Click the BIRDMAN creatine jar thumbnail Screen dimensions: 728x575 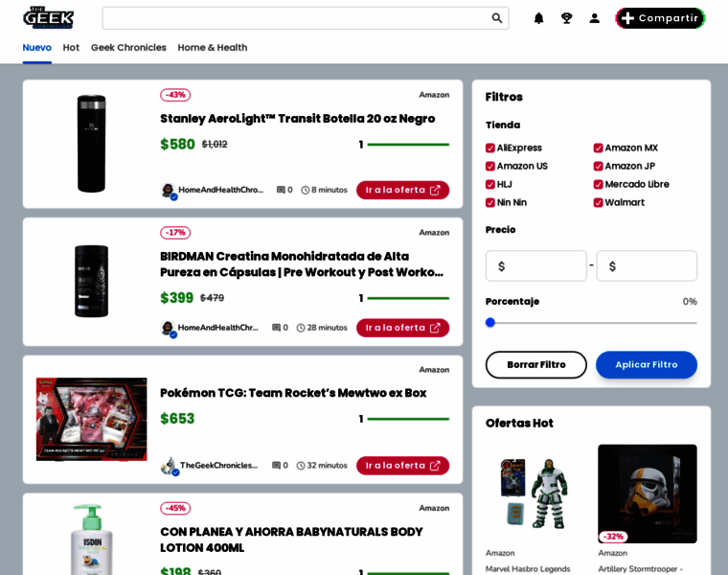[x=91, y=281]
